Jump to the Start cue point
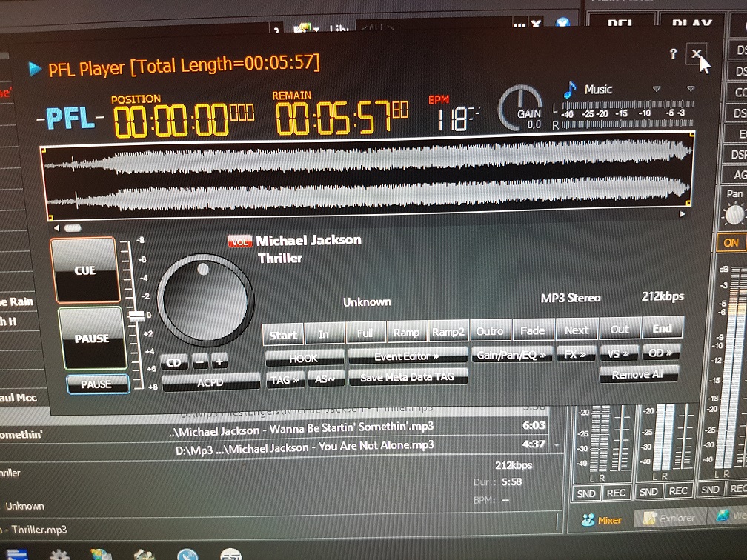The height and width of the screenshot is (560, 747). point(283,335)
